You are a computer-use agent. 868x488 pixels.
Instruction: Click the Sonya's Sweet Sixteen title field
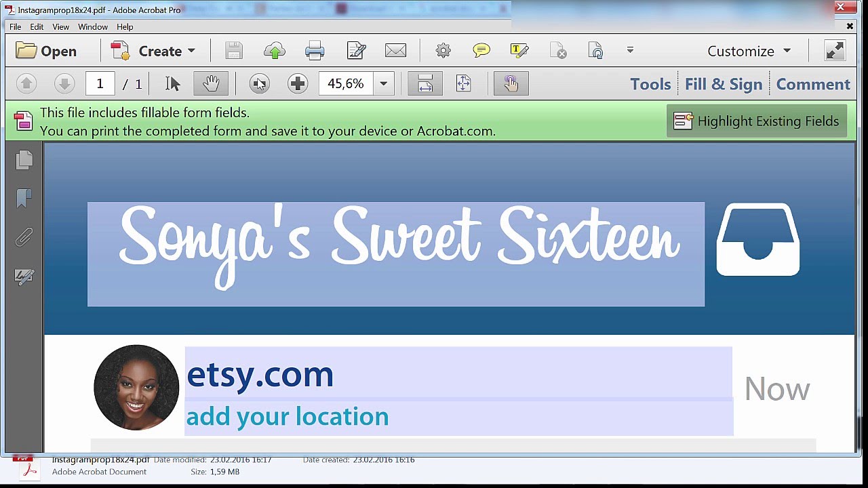pos(396,254)
